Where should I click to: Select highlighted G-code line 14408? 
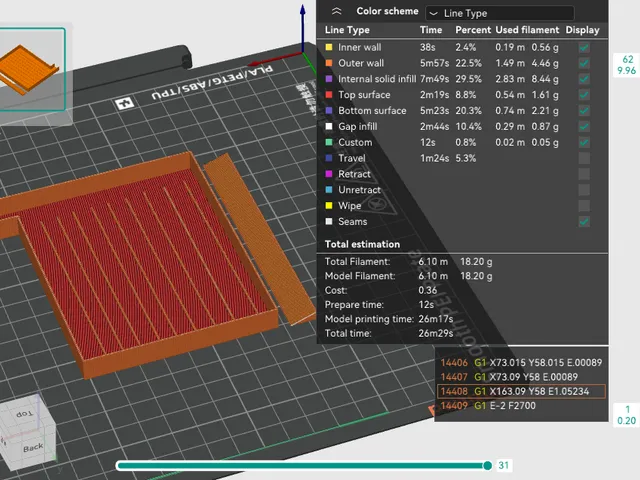(521, 391)
